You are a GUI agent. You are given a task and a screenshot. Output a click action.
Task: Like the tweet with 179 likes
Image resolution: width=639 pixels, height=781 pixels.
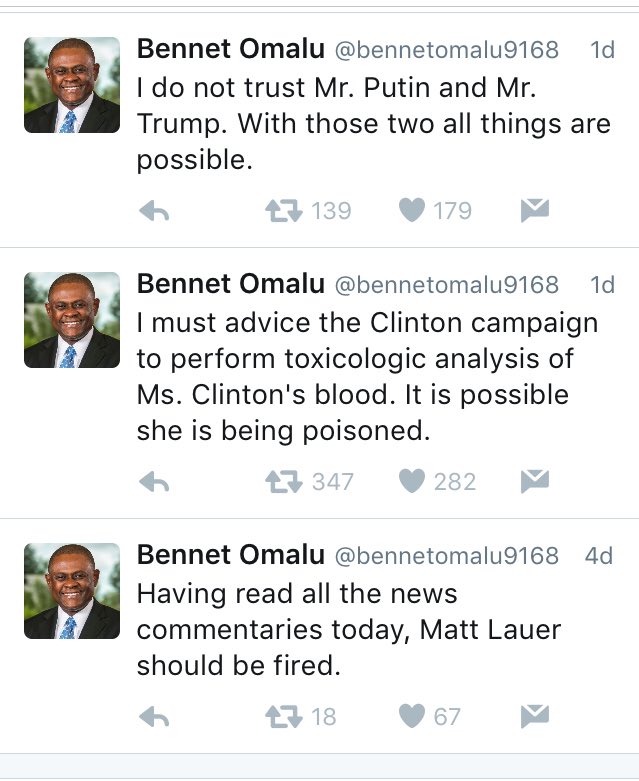tap(411, 211)
